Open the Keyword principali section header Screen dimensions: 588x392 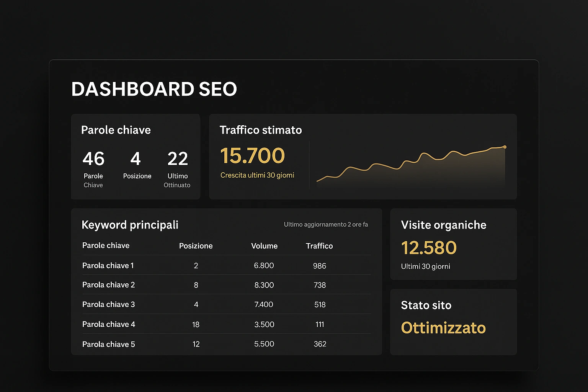(130, 225)
